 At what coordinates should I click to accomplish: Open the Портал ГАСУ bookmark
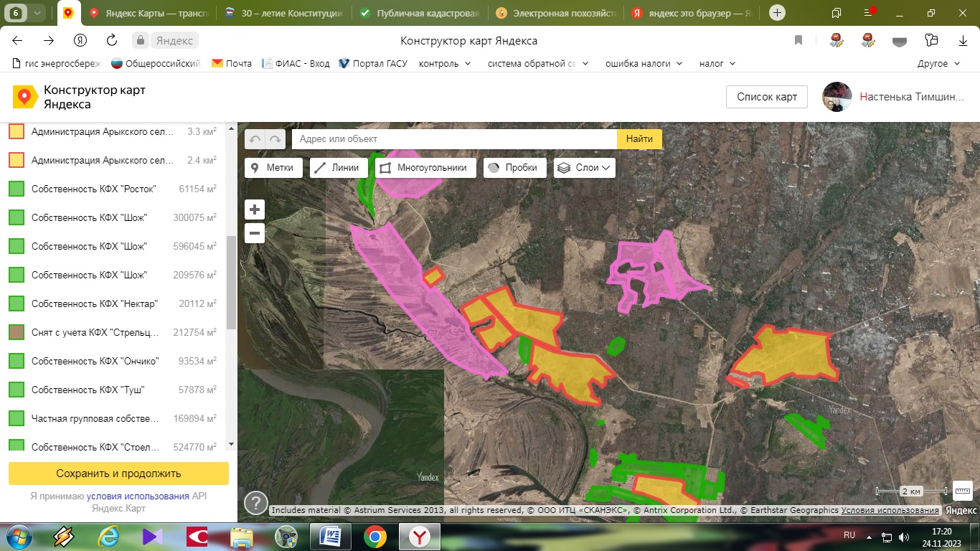(372, 63)
